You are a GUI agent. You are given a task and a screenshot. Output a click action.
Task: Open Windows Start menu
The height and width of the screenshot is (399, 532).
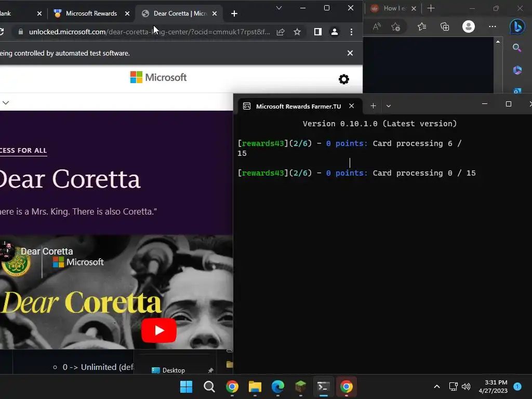click(187, 387)
